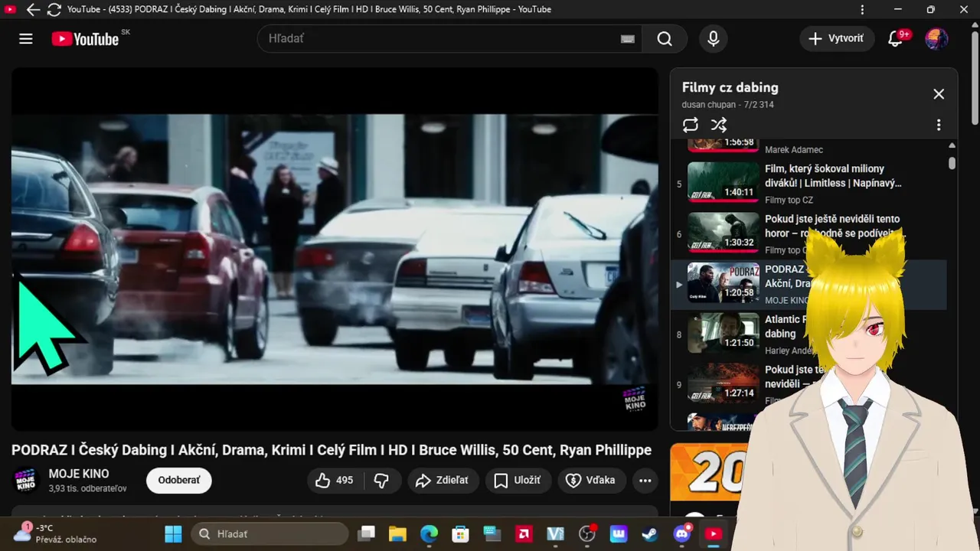
Task: Open "Film, který šokoval miliony diváků!" title
Action: 833,176
